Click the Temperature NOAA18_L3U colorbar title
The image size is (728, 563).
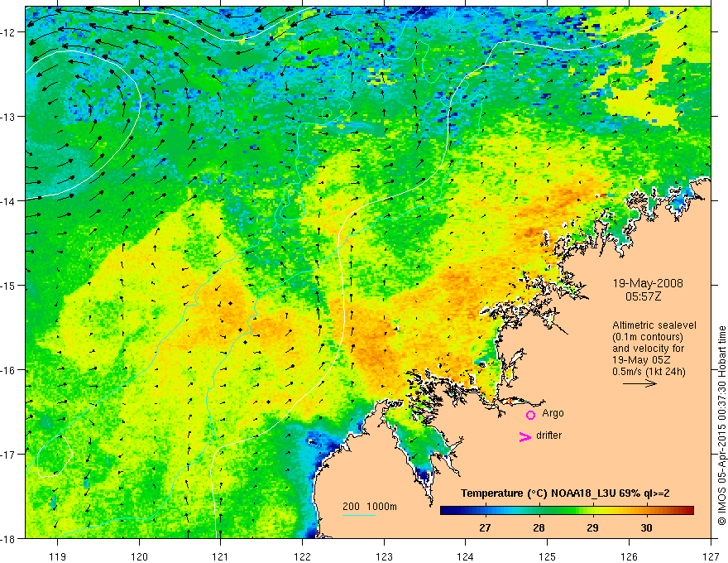click(565, 493)
